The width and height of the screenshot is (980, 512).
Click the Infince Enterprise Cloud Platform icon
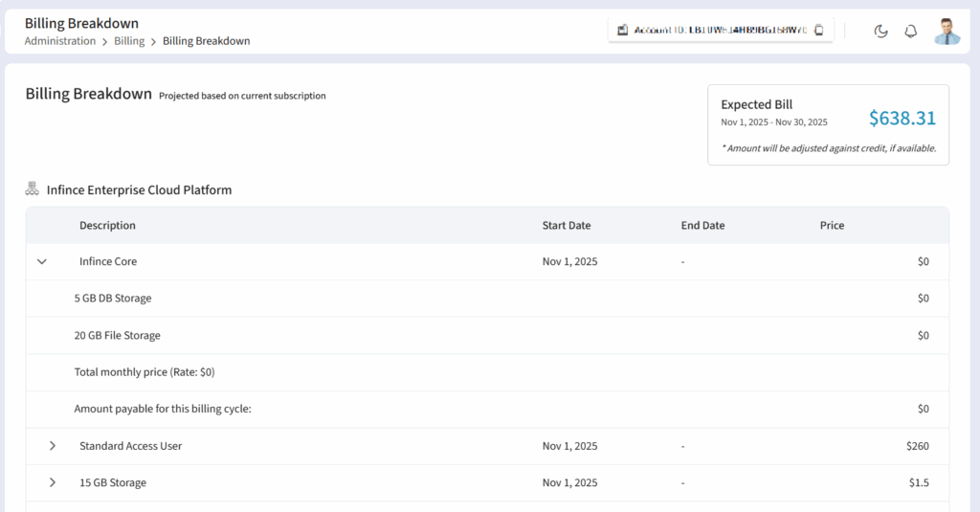32,189
